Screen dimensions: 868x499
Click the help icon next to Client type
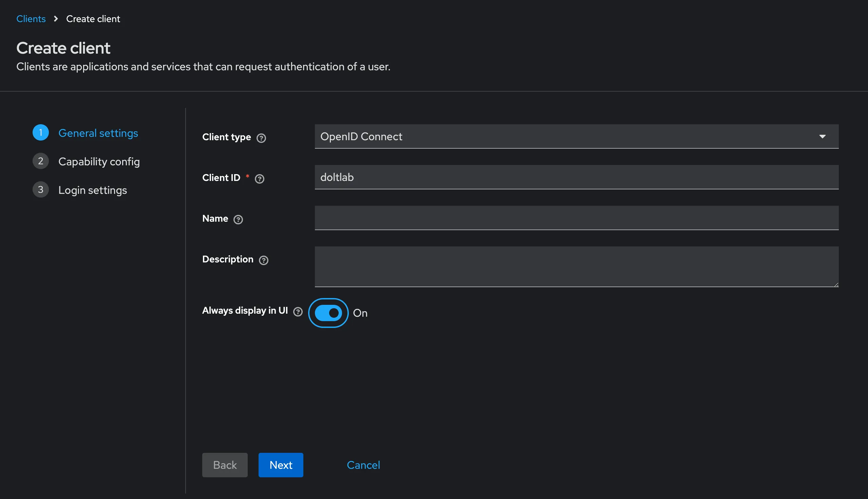pyautogui.click(x=261, y=138)
